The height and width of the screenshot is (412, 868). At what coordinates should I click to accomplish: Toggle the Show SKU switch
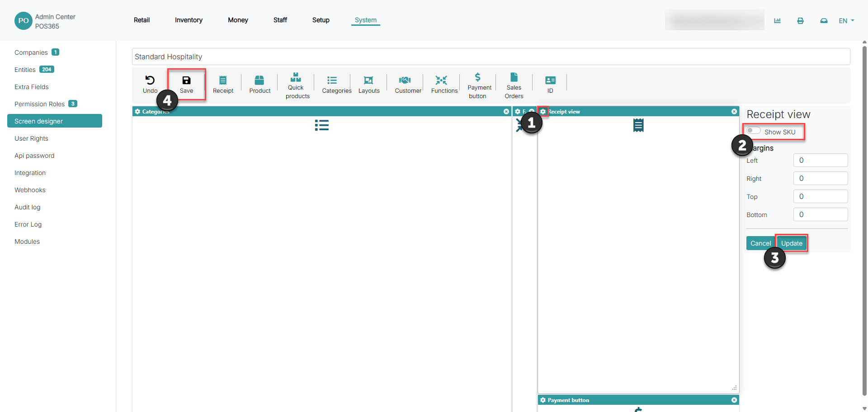point(754,131)
